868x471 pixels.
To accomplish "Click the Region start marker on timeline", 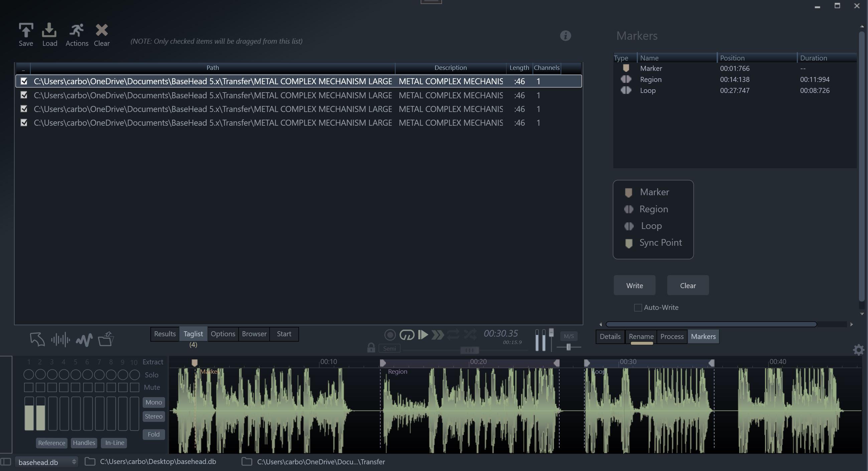I will (383, 363).
